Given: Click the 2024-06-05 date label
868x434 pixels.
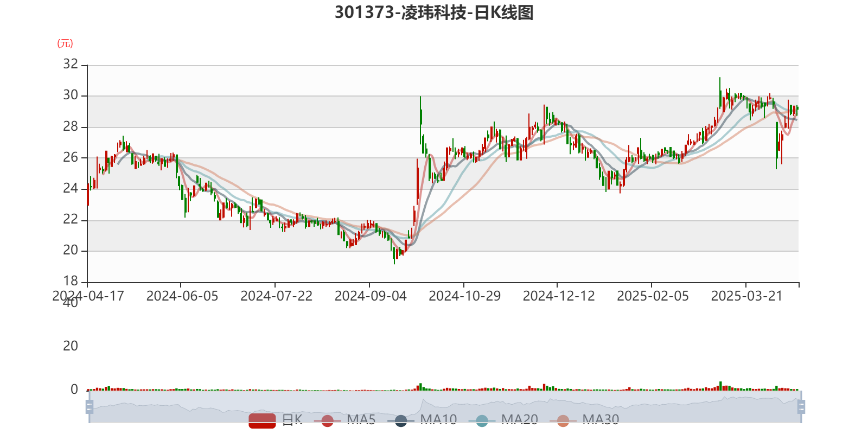Looking at the screenshot, I should point(182,296).
